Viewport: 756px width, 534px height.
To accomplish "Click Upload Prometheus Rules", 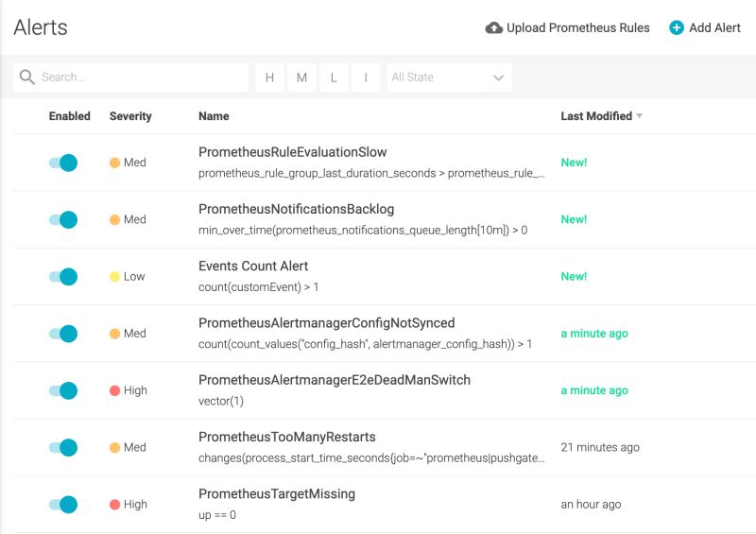I will (568, 28).
